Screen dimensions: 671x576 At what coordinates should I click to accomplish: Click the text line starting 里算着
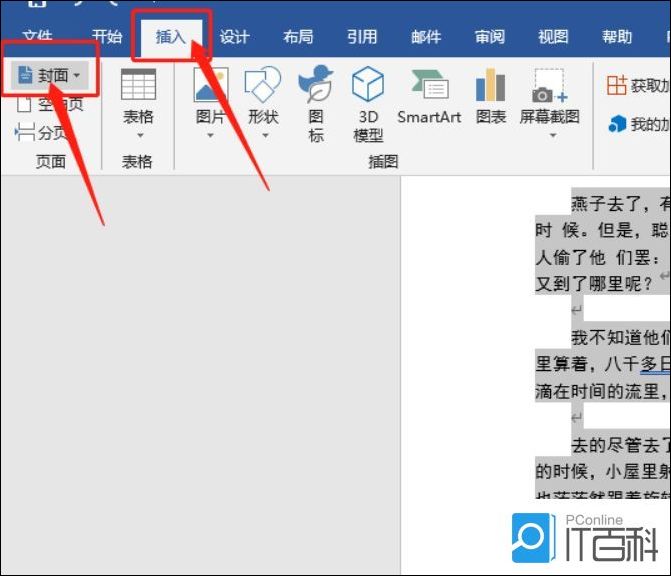(603, 364)
